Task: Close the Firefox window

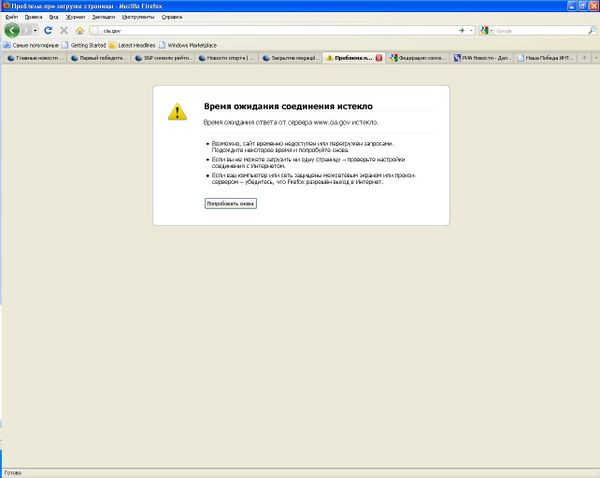Action: click(x=594, y=6)
